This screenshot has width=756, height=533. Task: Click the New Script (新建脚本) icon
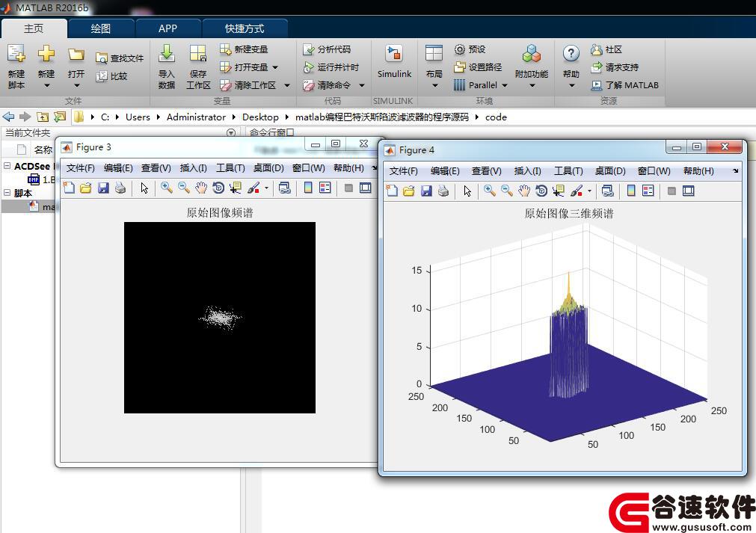coord(16,54)
